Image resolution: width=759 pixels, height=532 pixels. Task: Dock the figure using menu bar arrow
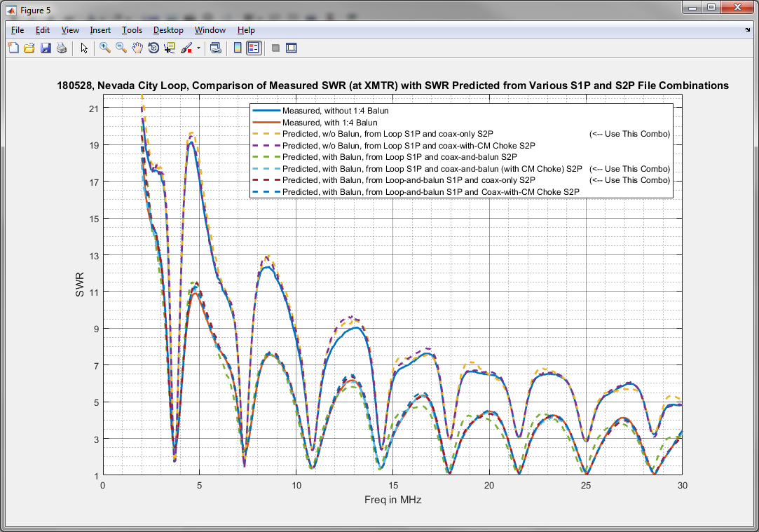point(747,30)
